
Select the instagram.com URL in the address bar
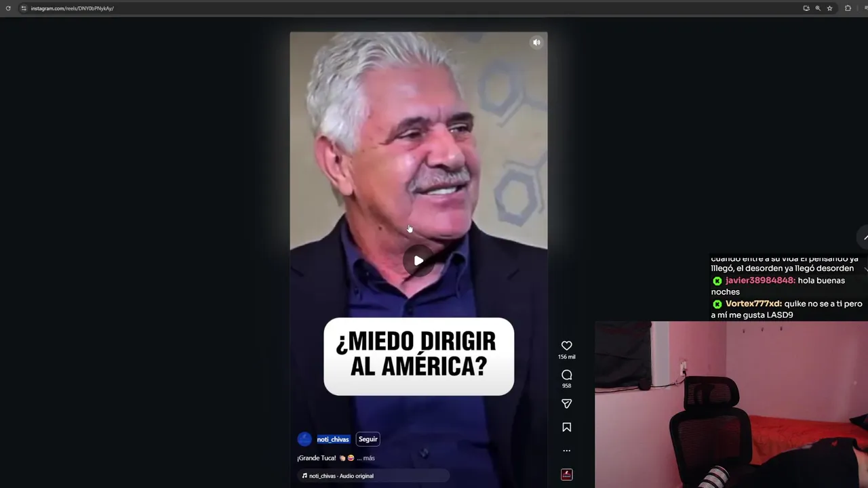(72, 8)
